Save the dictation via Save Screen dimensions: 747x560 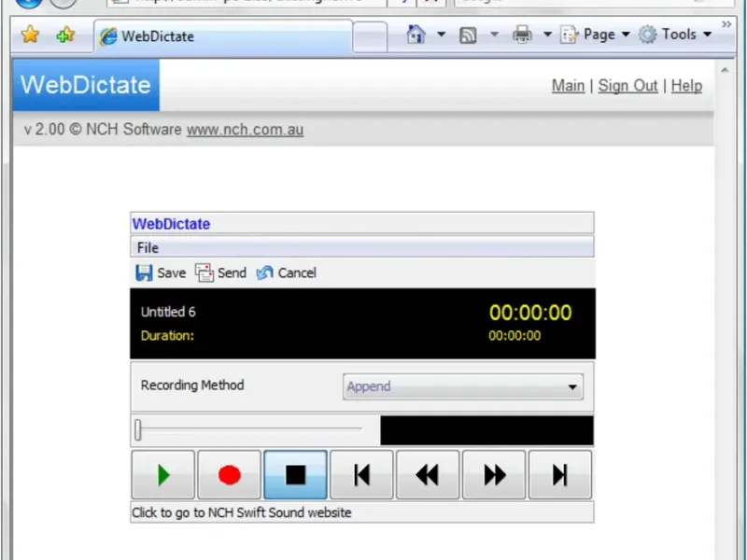(x=161, y=273)
